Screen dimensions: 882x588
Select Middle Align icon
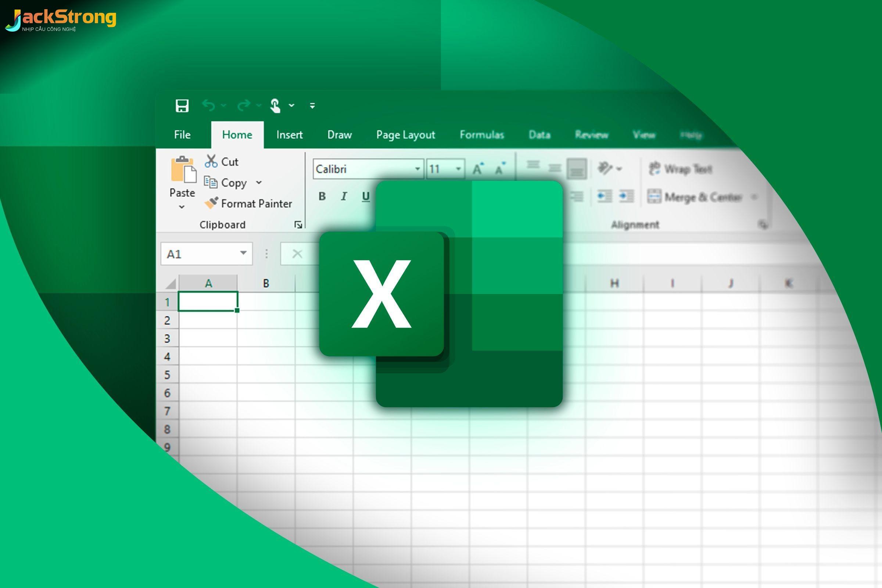555,168
